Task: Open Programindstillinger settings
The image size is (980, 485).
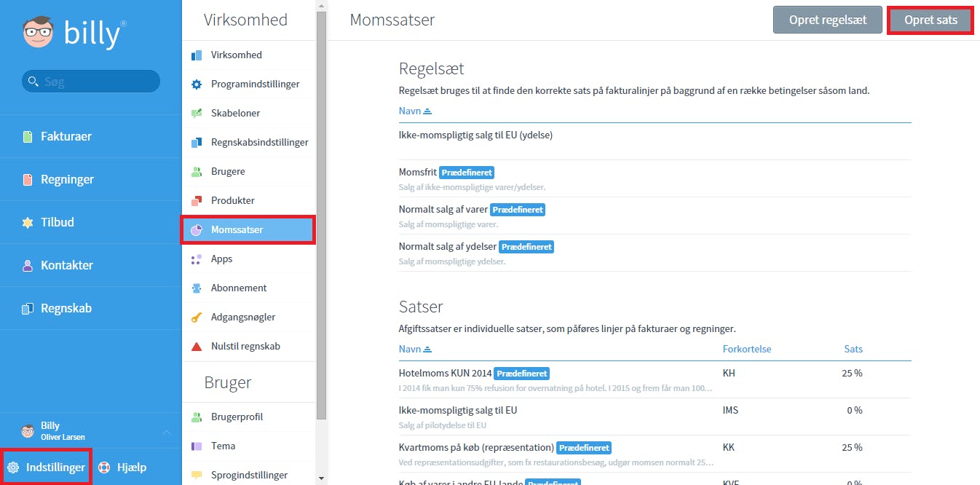Action: tap(248, 84)
